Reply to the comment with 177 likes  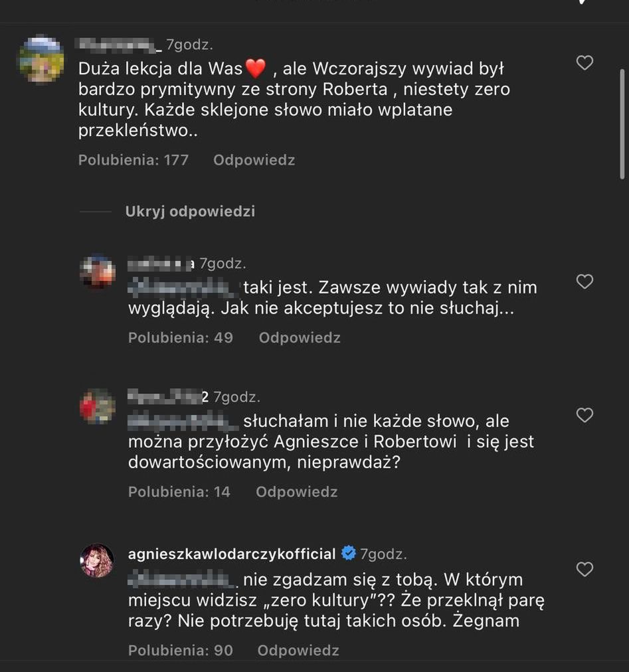tap(254, 160)
